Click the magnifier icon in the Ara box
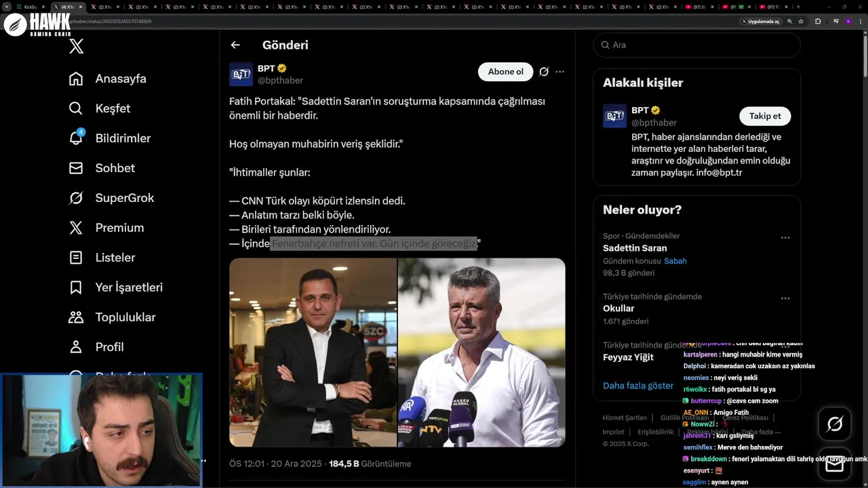The height and width of the screenshot is (488, 868). (606, 45)
